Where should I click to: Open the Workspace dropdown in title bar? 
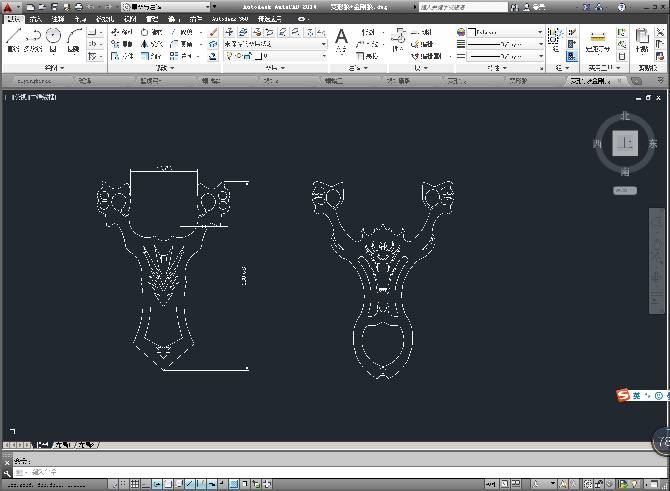point(166,7)
